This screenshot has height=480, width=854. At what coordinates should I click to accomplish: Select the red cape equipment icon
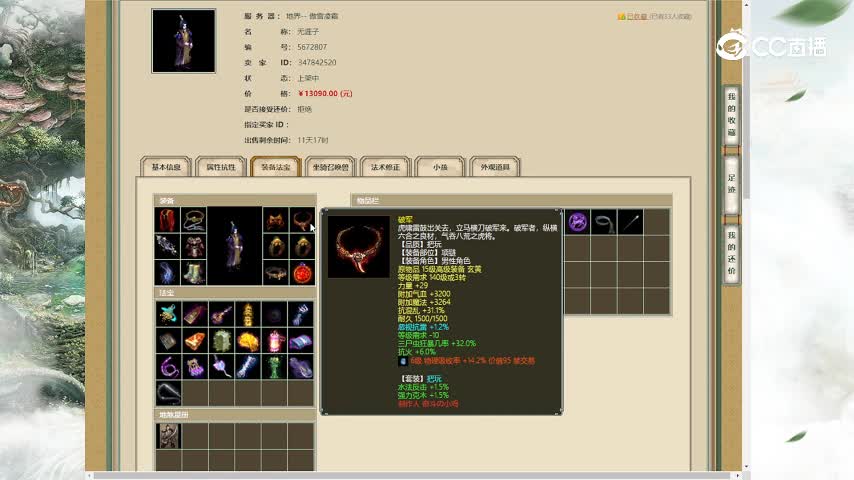point(167,220)
